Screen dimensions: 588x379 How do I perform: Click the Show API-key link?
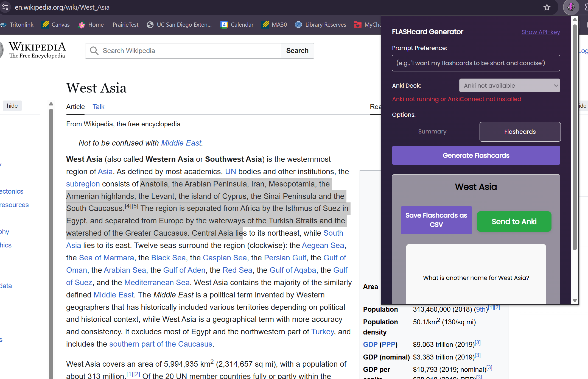click(x=541, y=32)
